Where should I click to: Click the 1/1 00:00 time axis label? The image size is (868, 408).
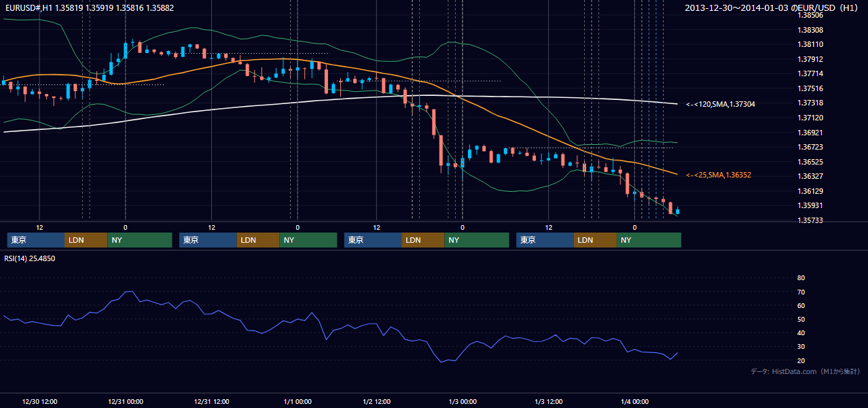(x=297, y=402)
